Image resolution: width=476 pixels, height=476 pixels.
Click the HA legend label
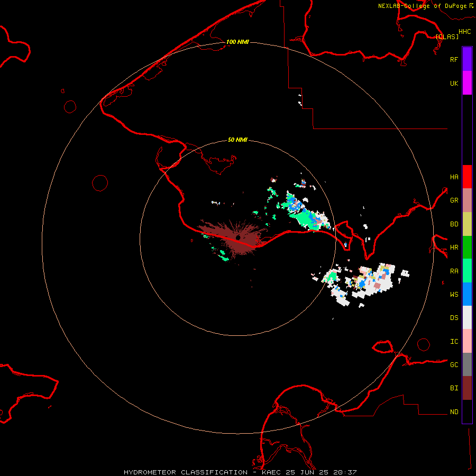point(454,177)
